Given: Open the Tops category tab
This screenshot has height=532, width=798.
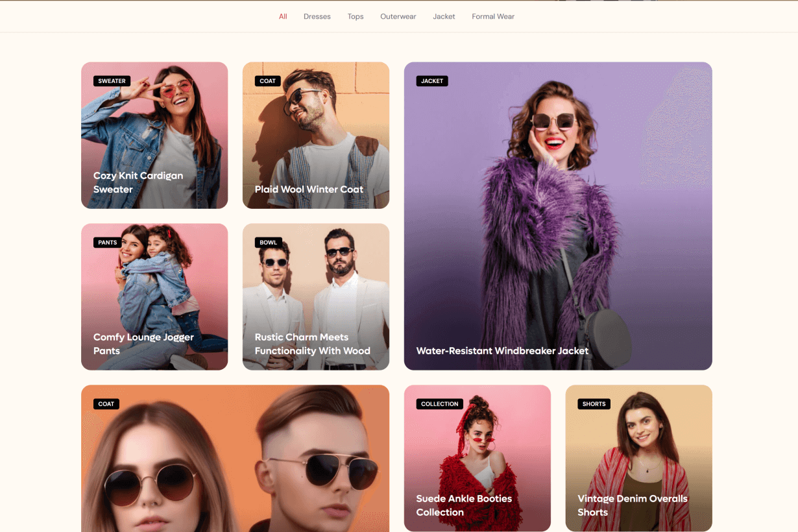Looking at the screenshot, I should pos(355,16).
